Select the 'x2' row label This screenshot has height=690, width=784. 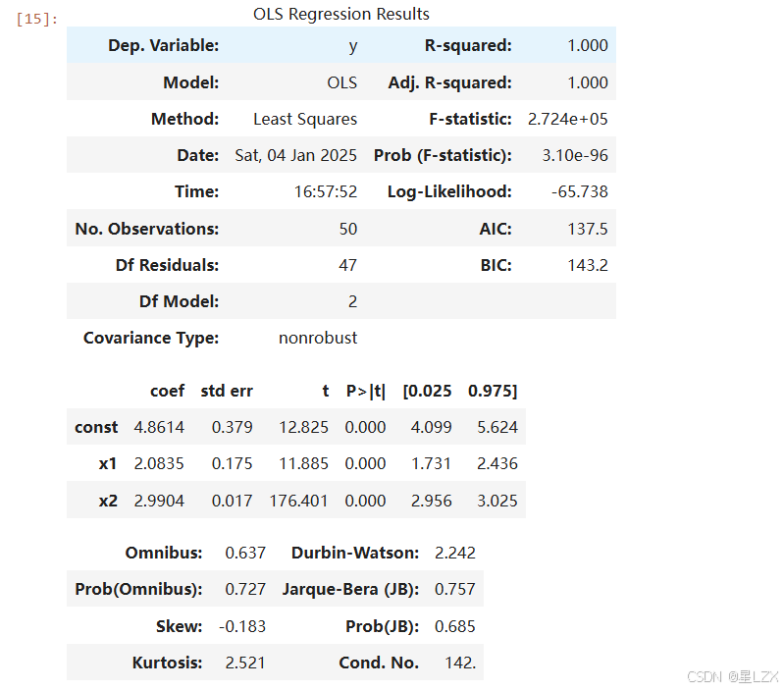(x=108, y=501)
